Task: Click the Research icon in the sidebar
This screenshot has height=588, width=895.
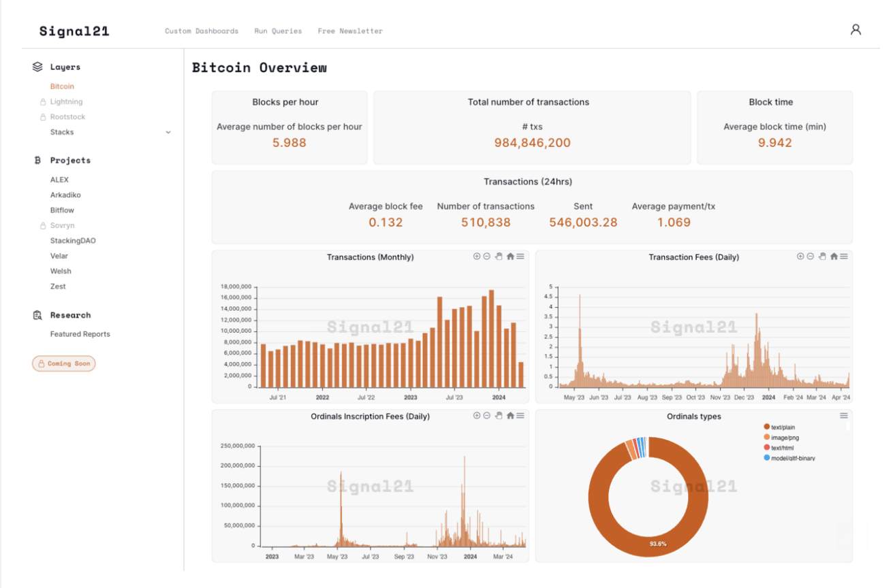Action: (37, 314)
